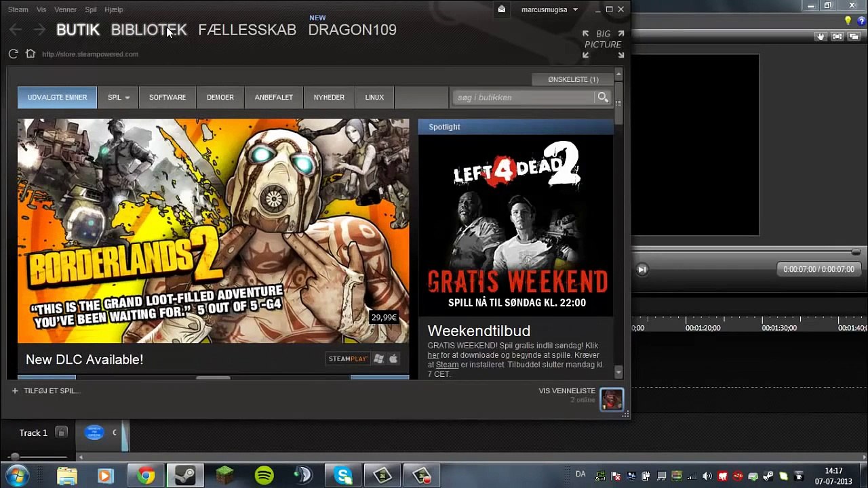Open the Steam menu in the menu bar

18,9
